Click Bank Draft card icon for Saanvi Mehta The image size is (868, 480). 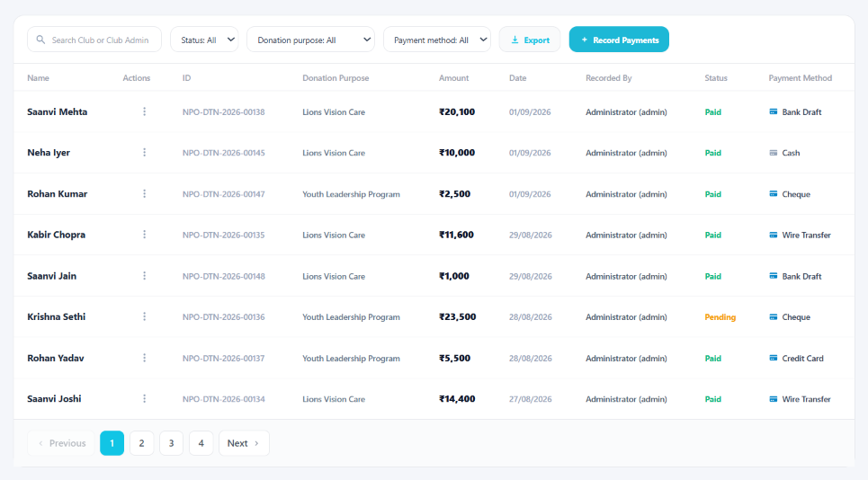click(774, 111)
